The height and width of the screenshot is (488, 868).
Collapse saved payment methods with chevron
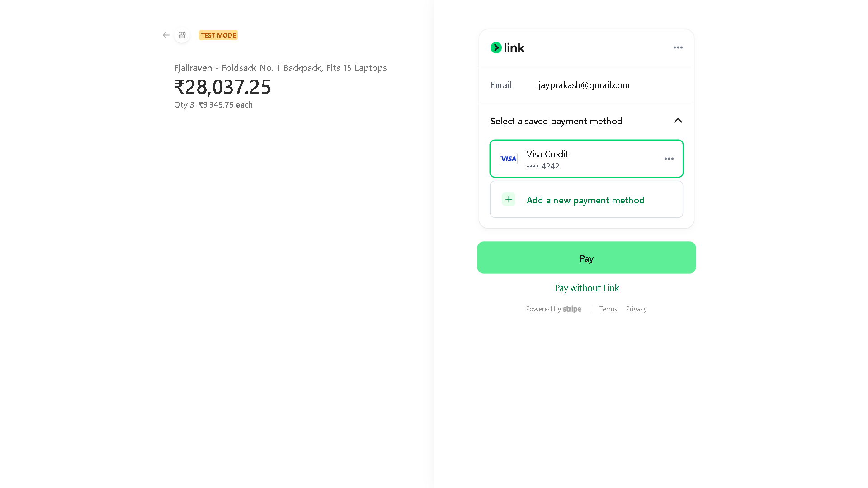(x=678, y=121)
